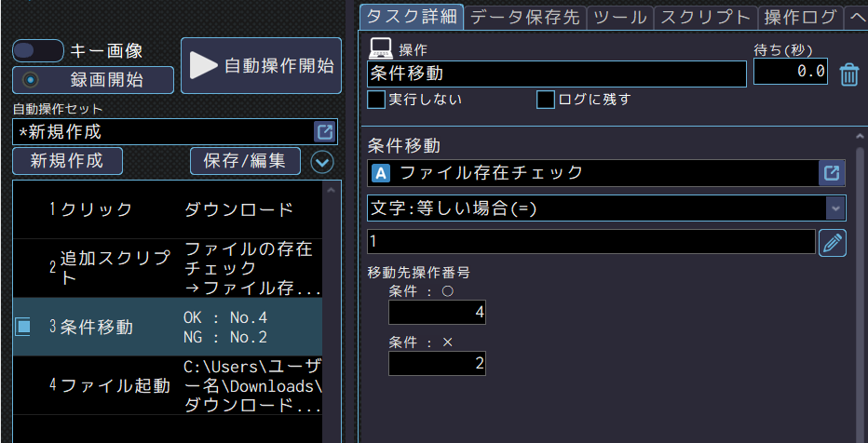Click the 新規作成 button

point(68,160)
